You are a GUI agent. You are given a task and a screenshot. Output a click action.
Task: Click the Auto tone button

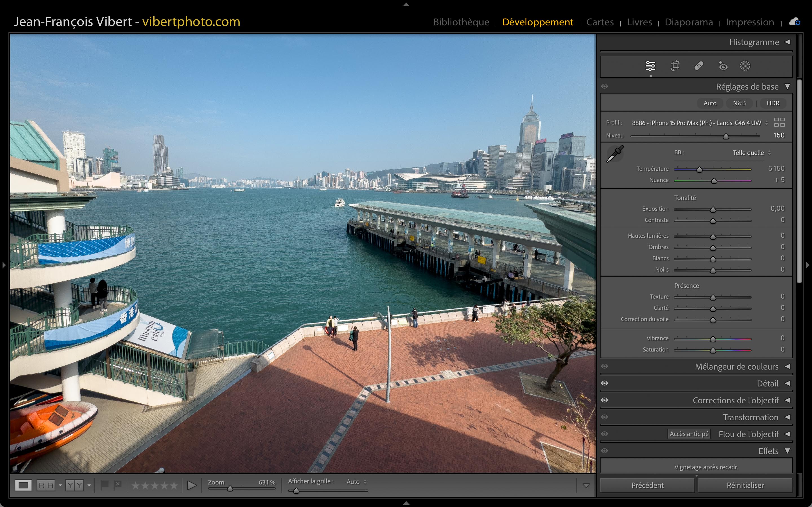710,103
